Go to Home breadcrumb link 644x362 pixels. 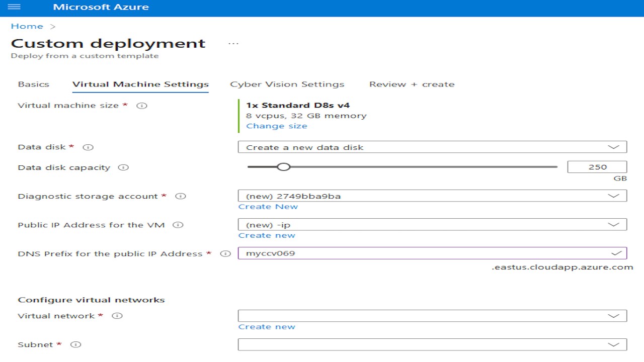[x=27, y=26]
